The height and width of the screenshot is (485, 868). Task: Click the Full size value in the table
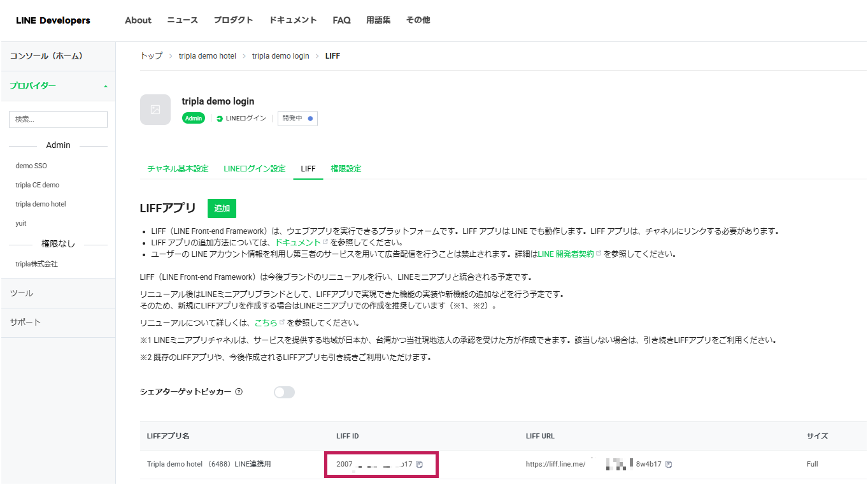tap(812, 464)
